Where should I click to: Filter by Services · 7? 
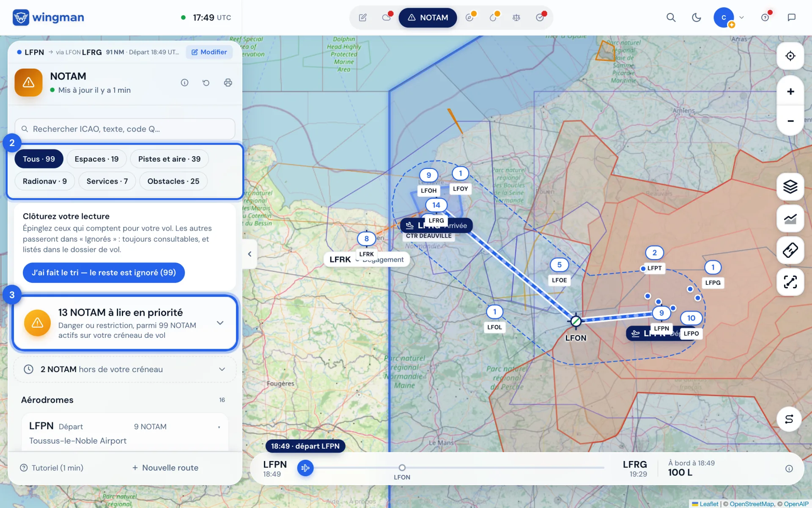click(x=107, y=181)
